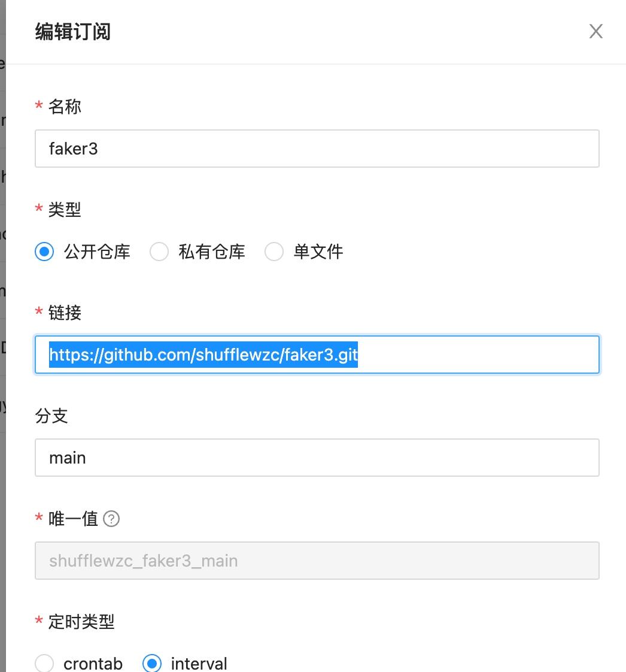Click the 唯一值 label text
626x672 pixels.
point(74,519)
